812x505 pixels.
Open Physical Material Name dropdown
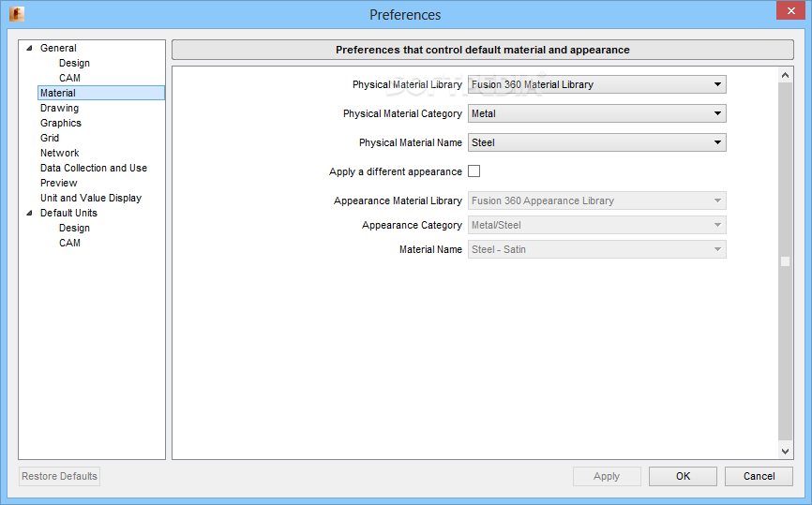click(596, 142)
